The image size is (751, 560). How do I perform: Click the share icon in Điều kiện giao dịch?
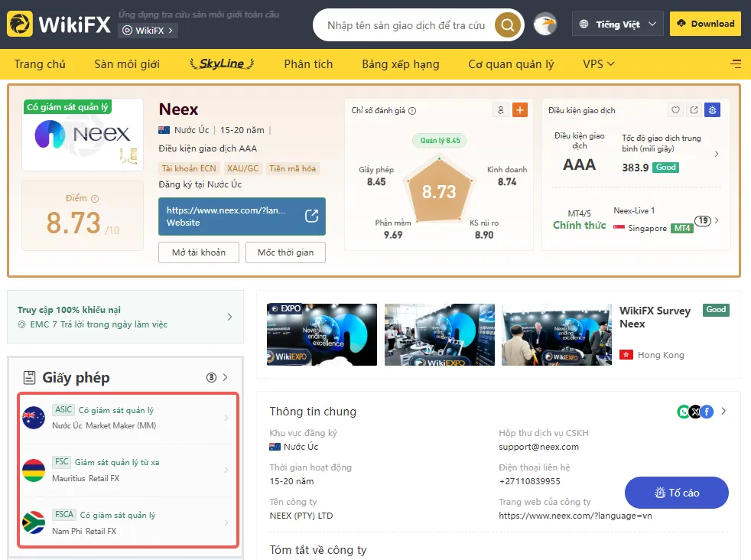(694, 110)
